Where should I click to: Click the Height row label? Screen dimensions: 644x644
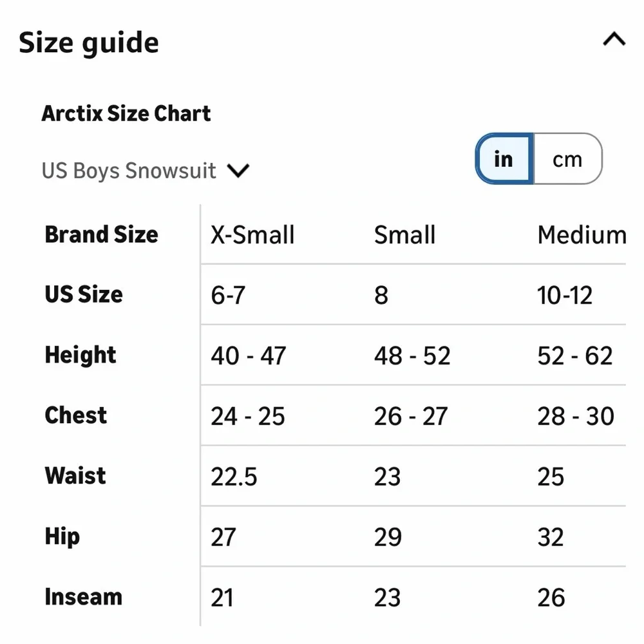coord(80,355)
